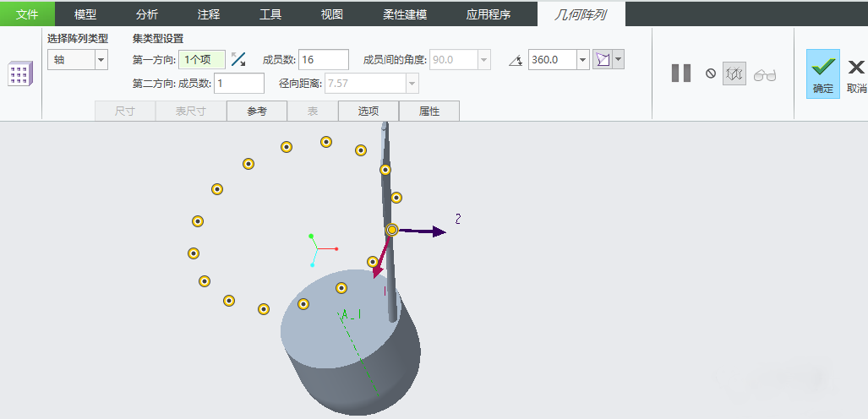
Task: Cancel the pattern with X 取消
Action: point(855,73)
